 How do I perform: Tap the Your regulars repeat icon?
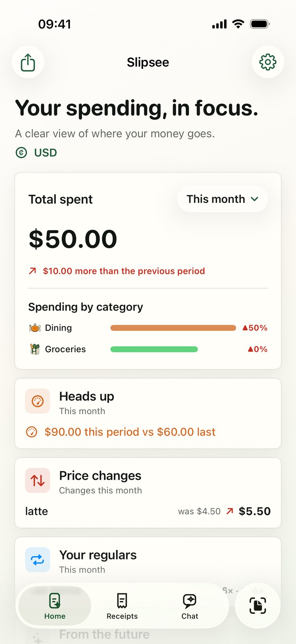pos(37,559)
